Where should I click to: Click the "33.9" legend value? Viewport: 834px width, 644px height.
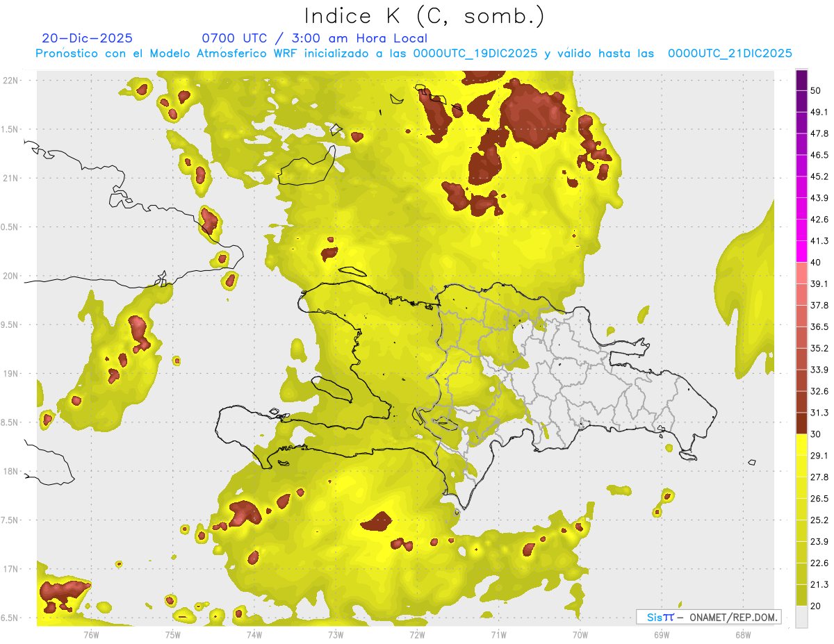[x=820, y=370]
